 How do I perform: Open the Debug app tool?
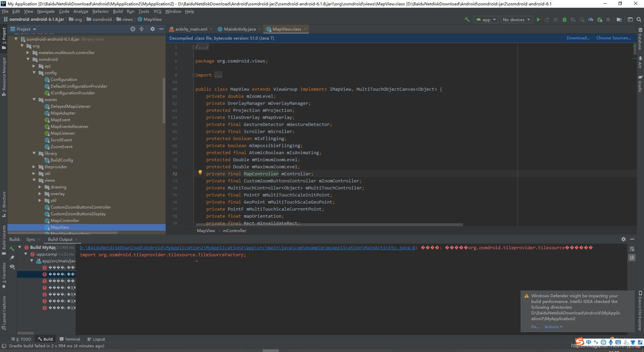pos(564,19)
